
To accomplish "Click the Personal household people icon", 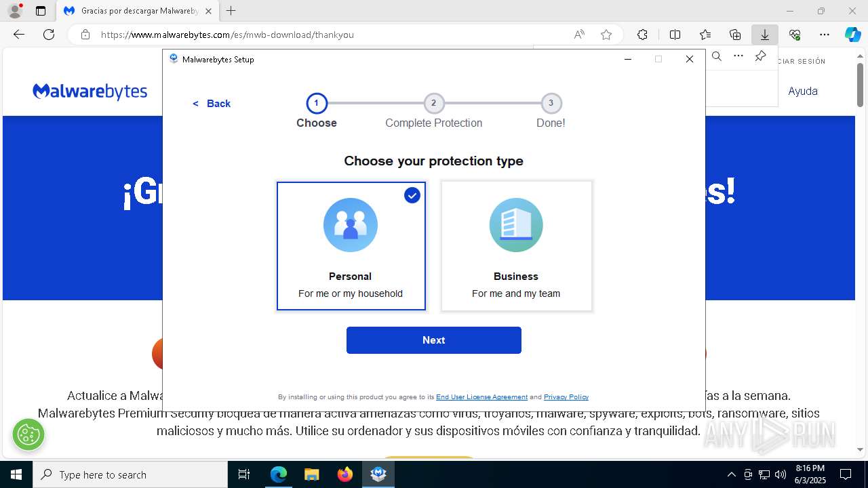I will 351,225.
